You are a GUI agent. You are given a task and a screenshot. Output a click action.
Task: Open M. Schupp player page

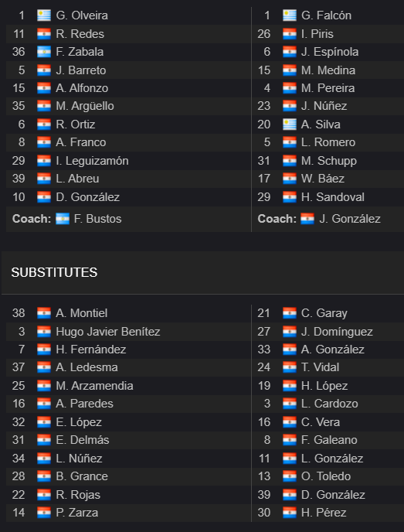[329, 161]
